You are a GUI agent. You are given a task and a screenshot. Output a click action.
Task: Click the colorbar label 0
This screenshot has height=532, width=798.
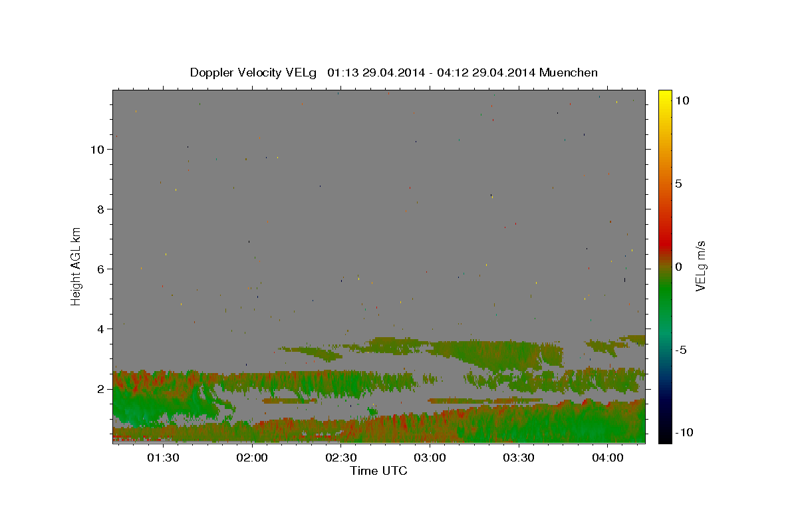coord(678,267)
